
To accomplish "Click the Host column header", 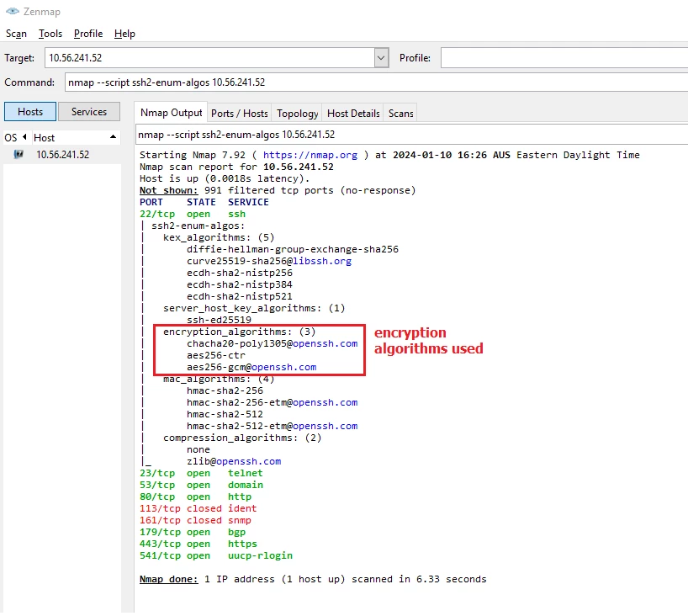I will coord(76,137).
